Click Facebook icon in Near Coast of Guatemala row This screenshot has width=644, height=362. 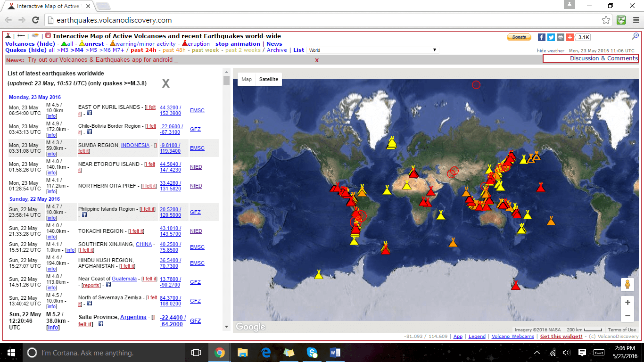[108, 285]
